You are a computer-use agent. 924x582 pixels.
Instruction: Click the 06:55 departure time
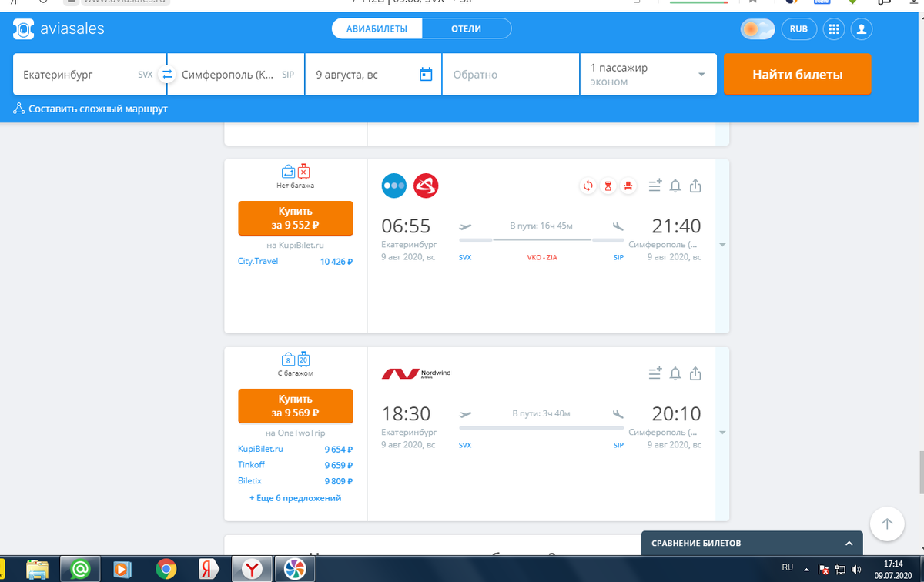click(406, 226)
